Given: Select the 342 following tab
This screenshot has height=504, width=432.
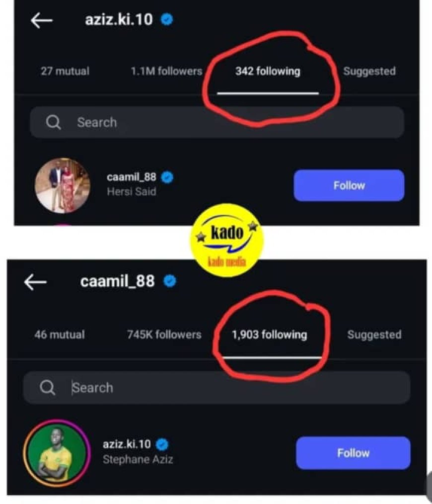Looking at the screenshot, I should point(268,71).
